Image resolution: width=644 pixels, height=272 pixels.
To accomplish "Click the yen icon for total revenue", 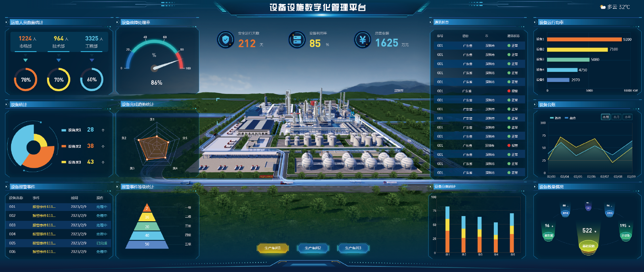I will pyautogui.click(x=362, y=40).
